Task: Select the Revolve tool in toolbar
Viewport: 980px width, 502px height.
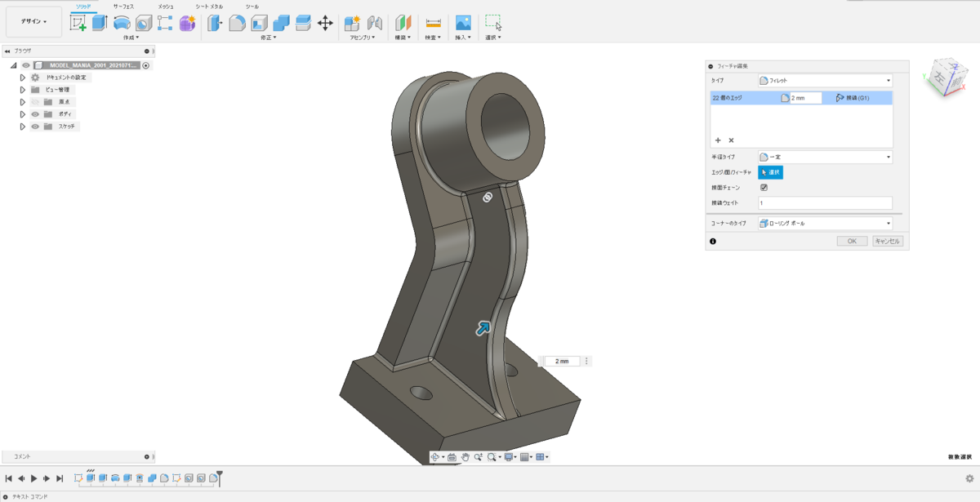Action: click(x=122, y=23)
